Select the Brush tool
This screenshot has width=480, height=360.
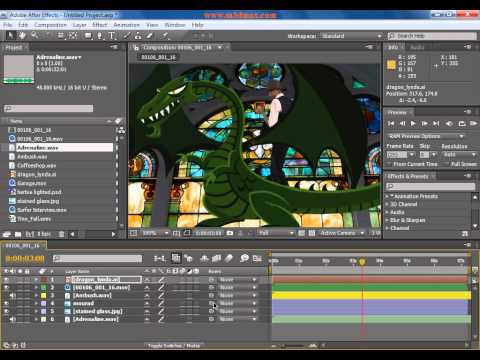[127, 35]
